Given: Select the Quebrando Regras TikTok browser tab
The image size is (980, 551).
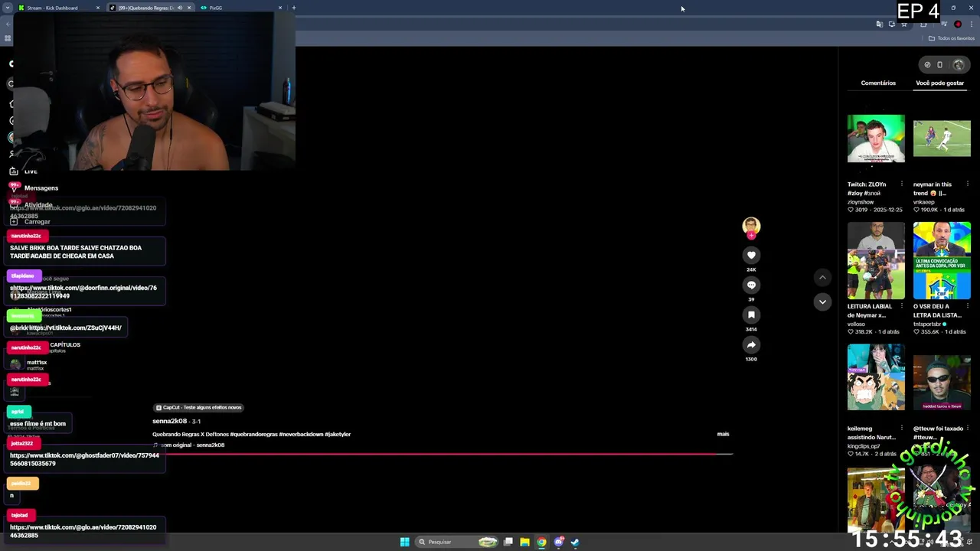Looking at the screenshot, I should click(145, 8).
